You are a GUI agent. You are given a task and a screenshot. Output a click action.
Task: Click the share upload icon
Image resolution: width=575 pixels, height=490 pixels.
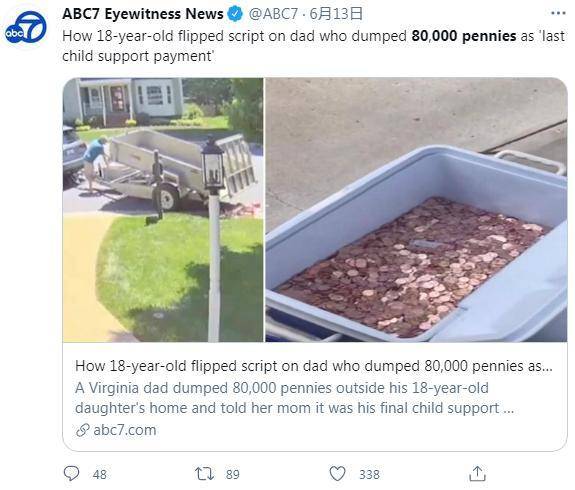[x=477, y=473]
